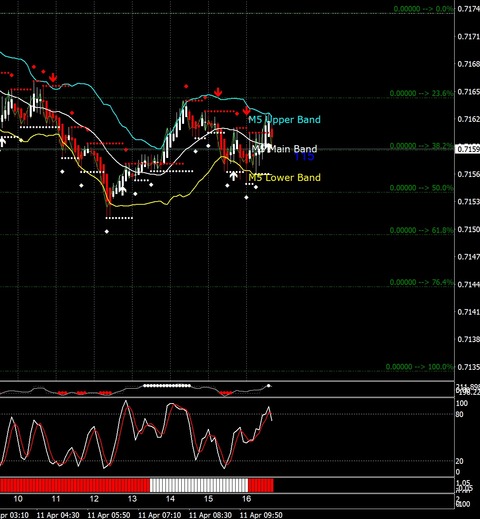480x519 pixels.
Task: Click the white diamond below the lowest candle
Action: [x=107, y=231]
